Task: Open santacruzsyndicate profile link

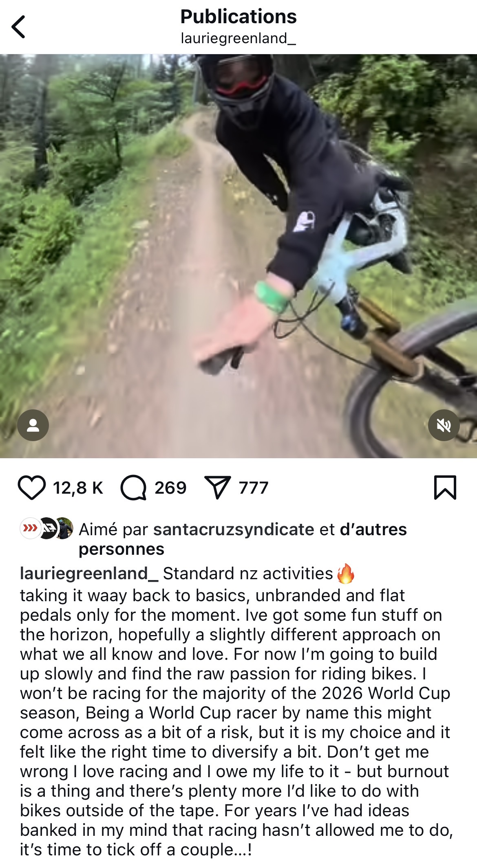Action: click(x=234, y=530)
